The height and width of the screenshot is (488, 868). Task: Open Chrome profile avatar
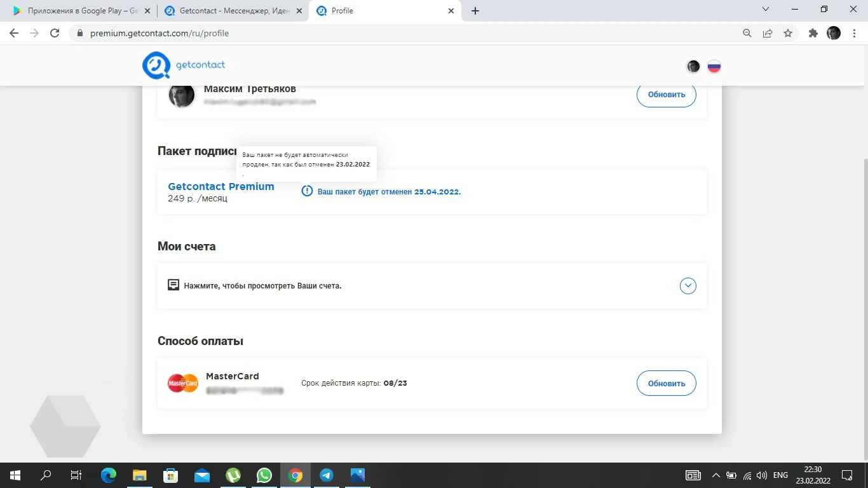(834, 33)
